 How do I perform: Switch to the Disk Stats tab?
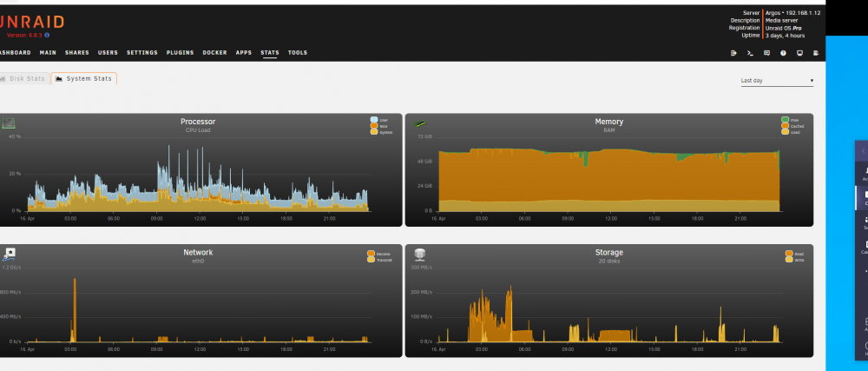[23, 78]
